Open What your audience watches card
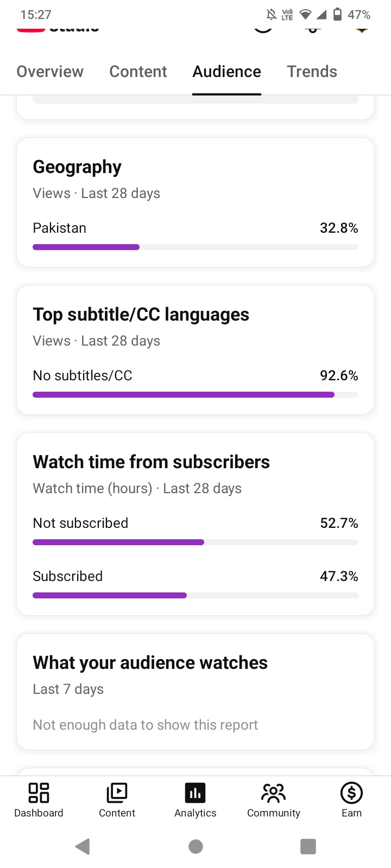The height and width of the screenshot is (868, 391). [x=195, y=692]
